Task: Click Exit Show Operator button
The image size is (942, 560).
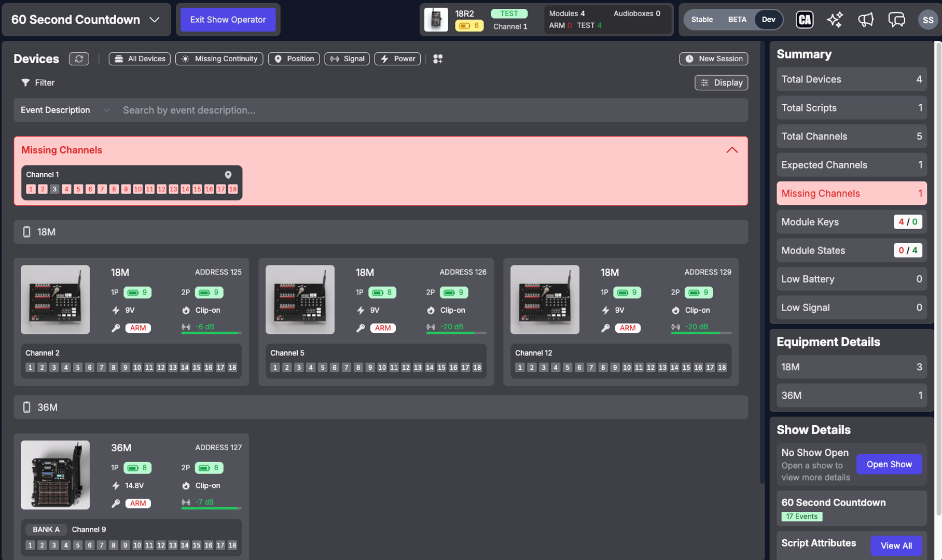Action: coord(228,20)
